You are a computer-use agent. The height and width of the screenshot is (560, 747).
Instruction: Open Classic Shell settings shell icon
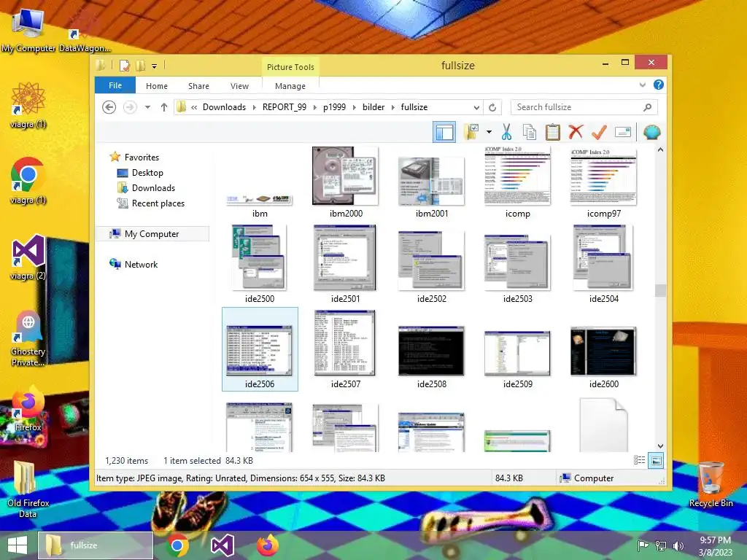[x=651, y=132]
